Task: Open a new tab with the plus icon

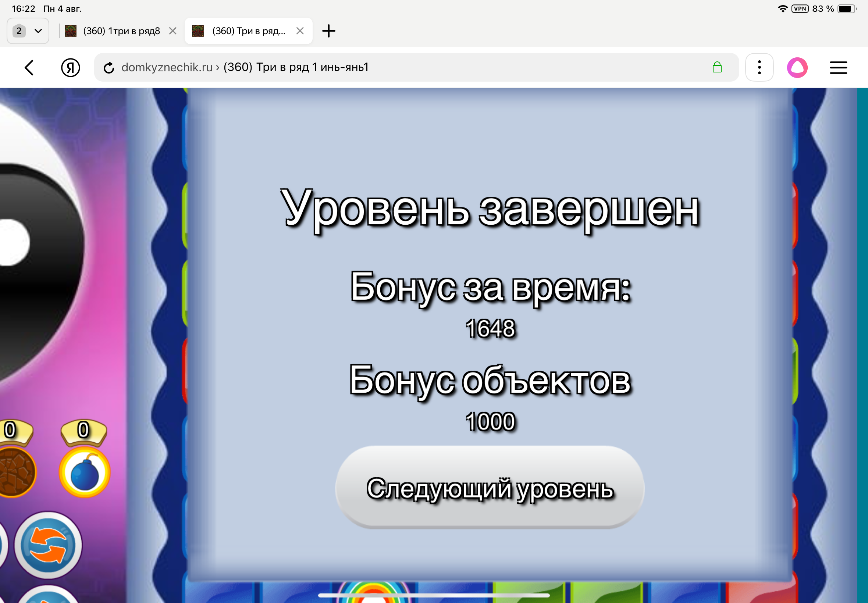Action: 329,31
